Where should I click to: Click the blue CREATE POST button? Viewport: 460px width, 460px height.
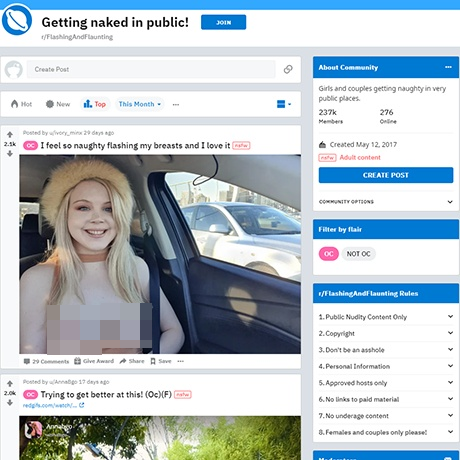[386, 175]
